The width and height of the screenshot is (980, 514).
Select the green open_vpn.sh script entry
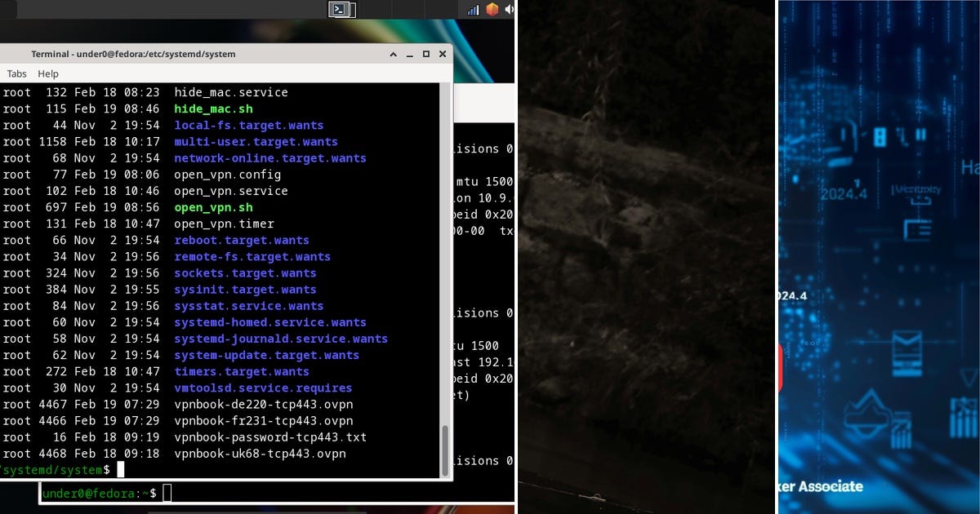click(210, 207)
